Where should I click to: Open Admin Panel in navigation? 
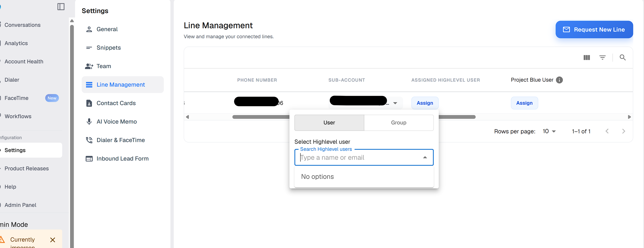[x=21, y=205]
